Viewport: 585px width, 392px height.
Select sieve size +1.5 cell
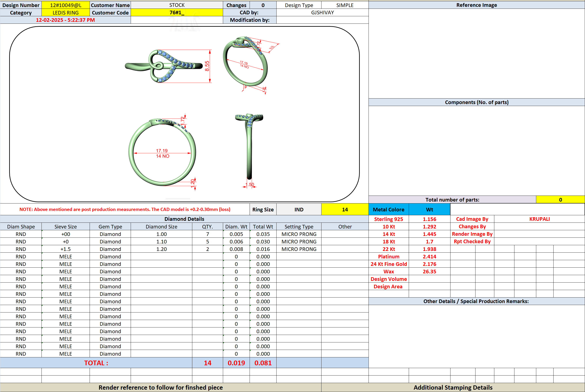(x=65, y=249)
